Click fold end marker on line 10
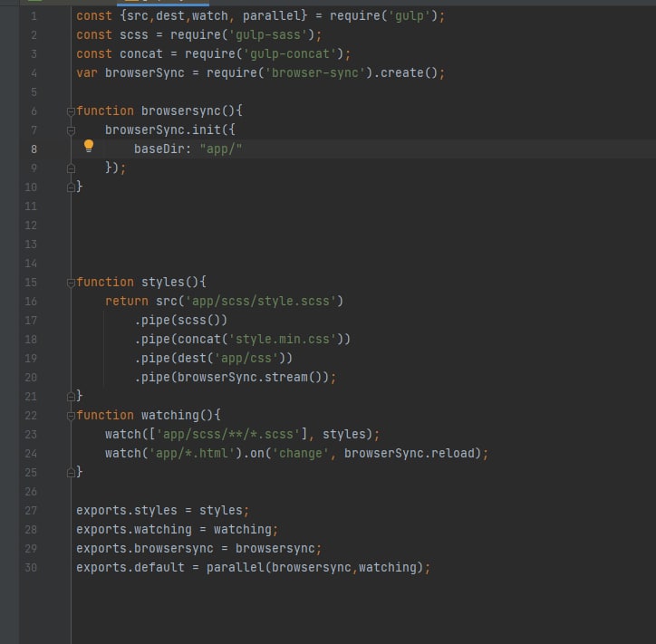The width and height of the screenshot is (656, 644). 71,187
